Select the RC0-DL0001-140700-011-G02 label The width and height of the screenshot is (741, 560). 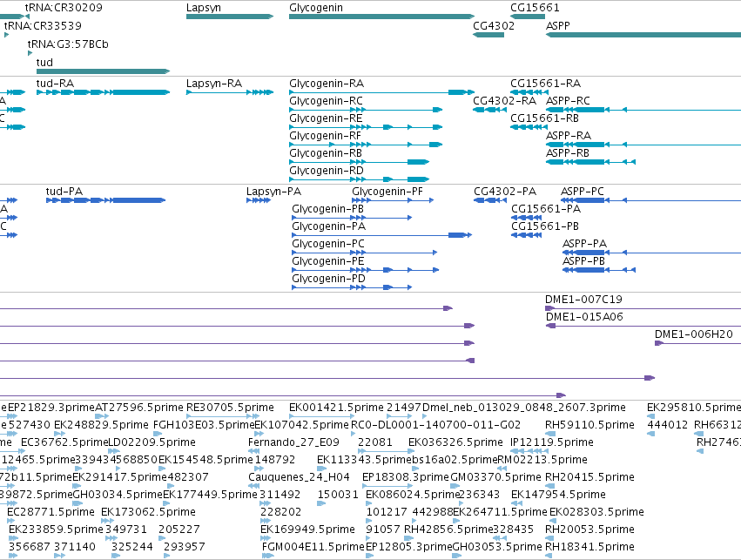(x=435, y=425)
